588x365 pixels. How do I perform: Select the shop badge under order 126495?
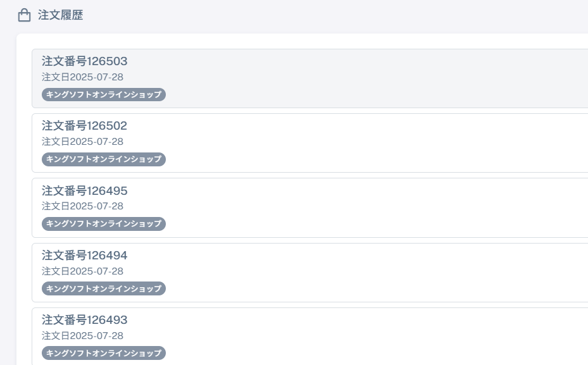104,224
